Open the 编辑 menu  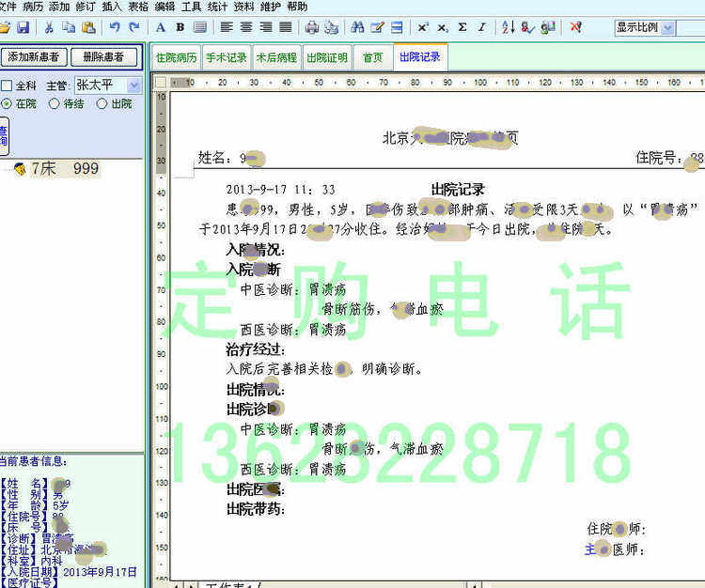coord(165,7)
